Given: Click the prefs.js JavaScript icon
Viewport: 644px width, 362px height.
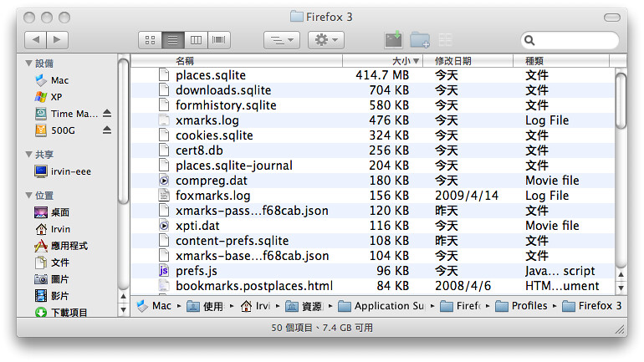Looking at the screenshot, I should pyautogui.click(x=164, y=271).
